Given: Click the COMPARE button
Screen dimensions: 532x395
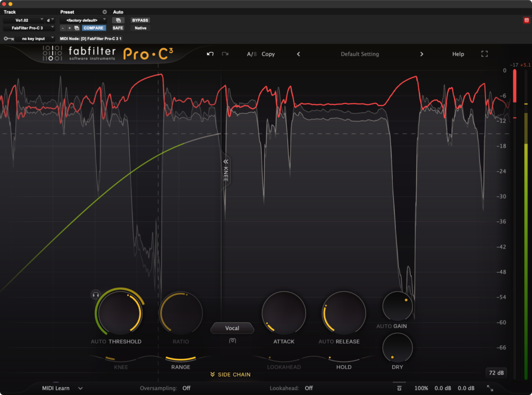Looking at the screenshot, I should point(94,28).
